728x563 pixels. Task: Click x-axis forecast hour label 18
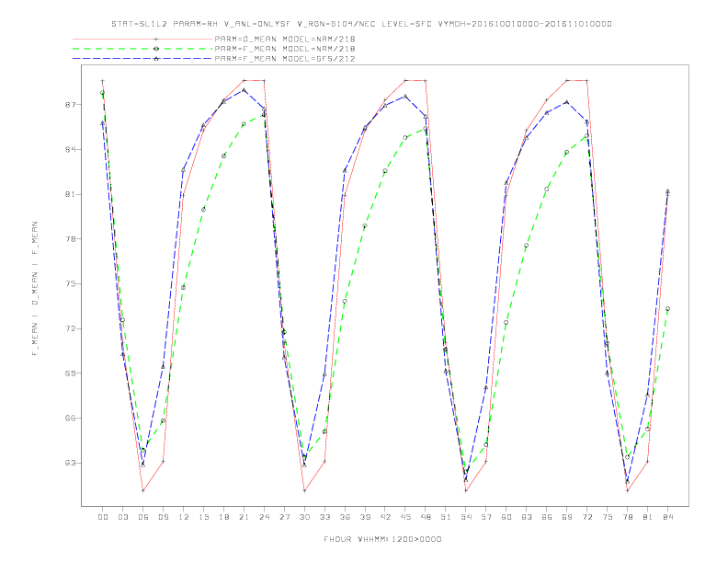pos(223,517)
